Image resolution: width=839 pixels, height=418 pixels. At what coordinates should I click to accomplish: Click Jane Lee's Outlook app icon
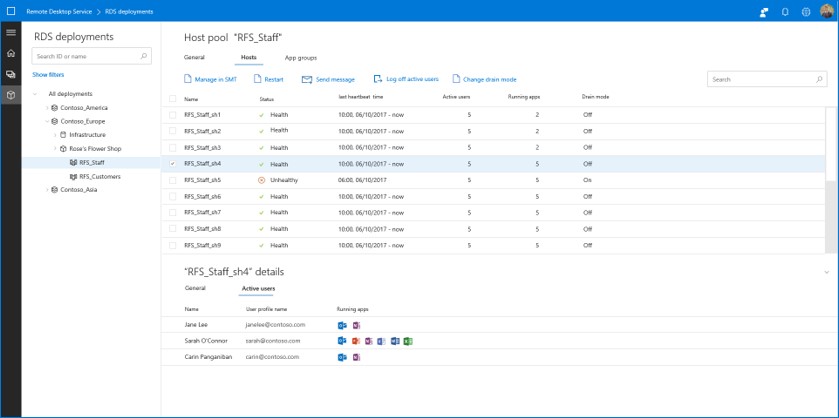click(342, 325)
